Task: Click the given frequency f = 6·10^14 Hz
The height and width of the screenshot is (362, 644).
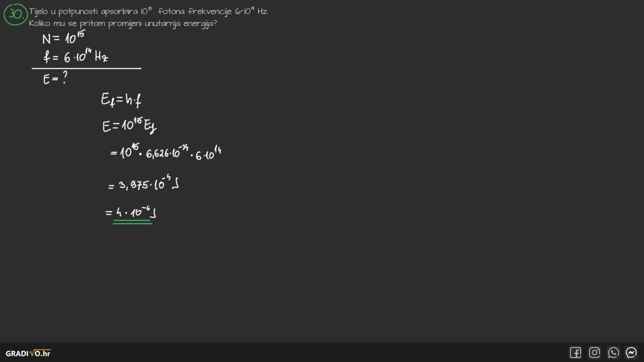Action: (76, 56)
